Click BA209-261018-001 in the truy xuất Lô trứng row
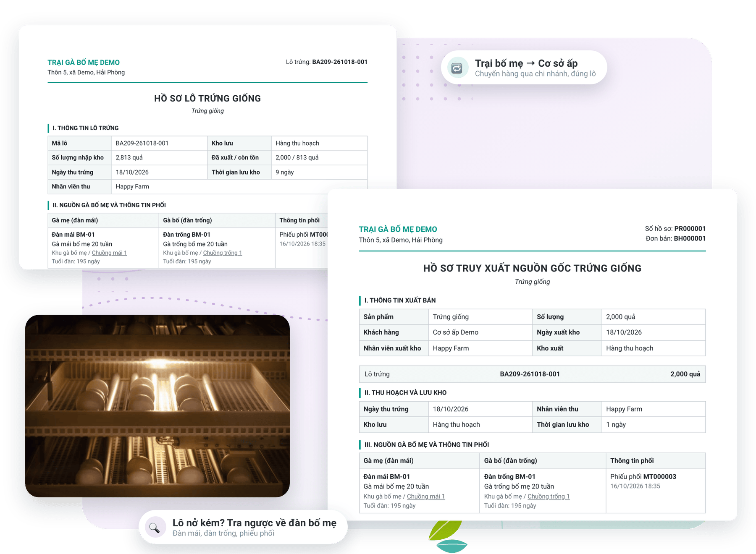The height and width of the screenshot is (554, 756). 530,374
